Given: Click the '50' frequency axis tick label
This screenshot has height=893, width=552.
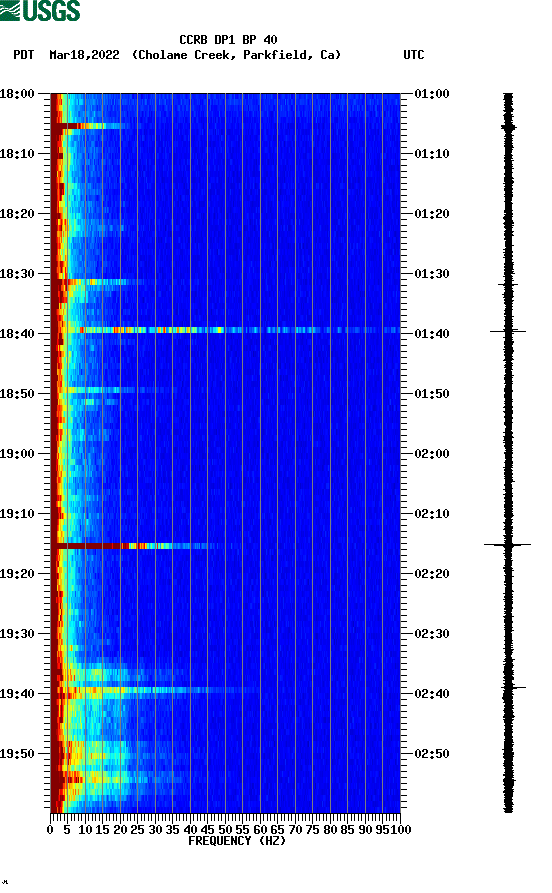Looking at the screenshot, I should click(x=225, y=830).
